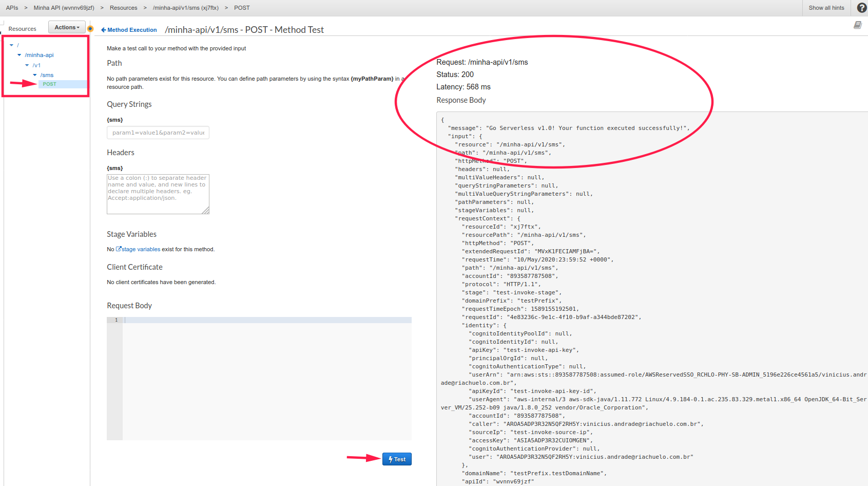868x486 pixels.
Task: Select the POST method in resource tree
Action: 50,84
